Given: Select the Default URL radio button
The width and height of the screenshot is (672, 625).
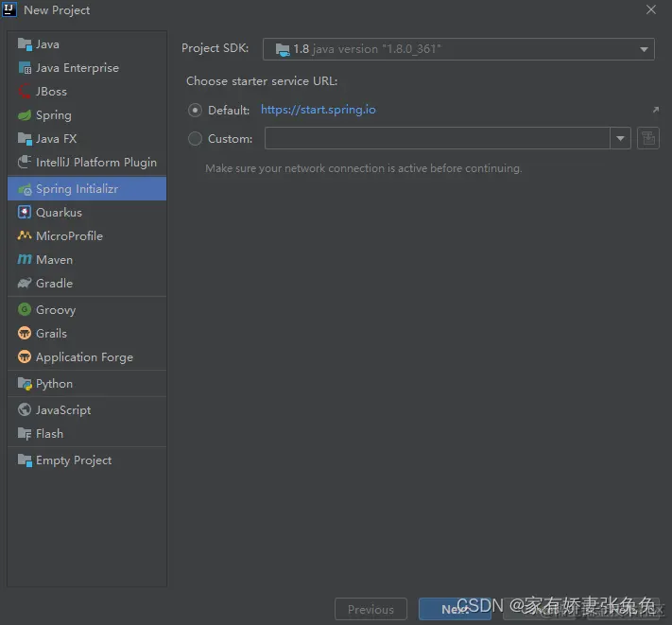Looking at the screenshot, I should (195, 111).
